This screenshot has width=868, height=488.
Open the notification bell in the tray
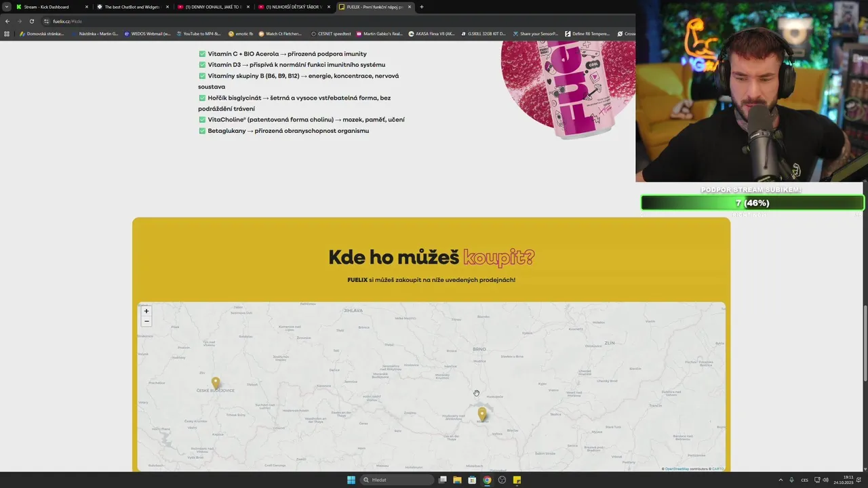859,480
